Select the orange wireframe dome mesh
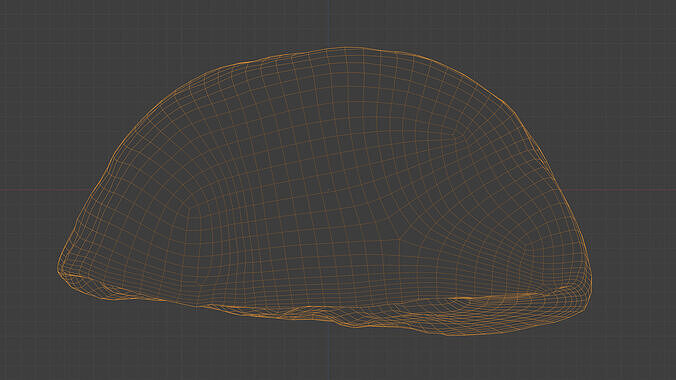Viewport: 676px width, 380px height. coord(324,191)
